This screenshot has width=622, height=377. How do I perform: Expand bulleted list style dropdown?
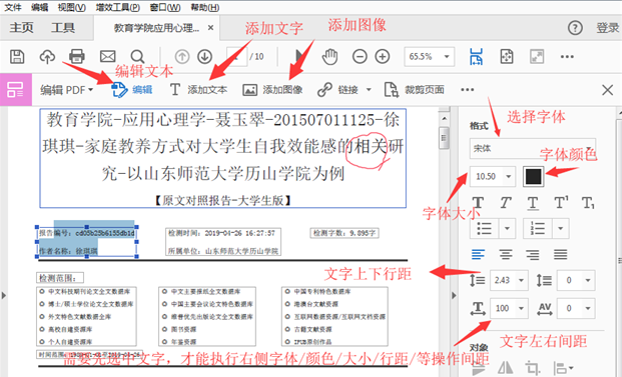pyautogui.click(x=507, y=228)
